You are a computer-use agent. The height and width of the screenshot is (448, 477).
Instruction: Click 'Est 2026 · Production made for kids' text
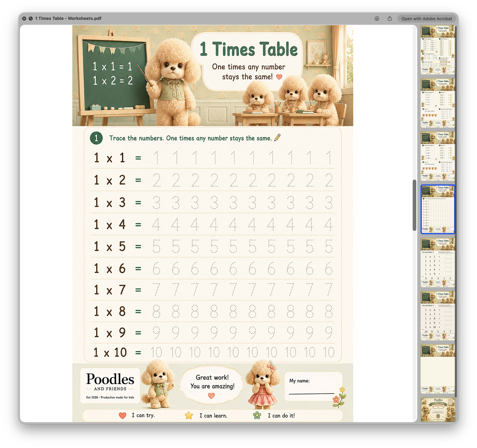tap(110, 397)
